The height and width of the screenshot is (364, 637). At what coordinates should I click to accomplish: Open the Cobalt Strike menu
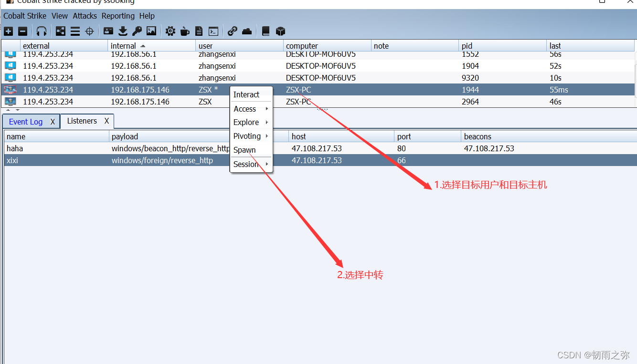click(x=25, y=16)
